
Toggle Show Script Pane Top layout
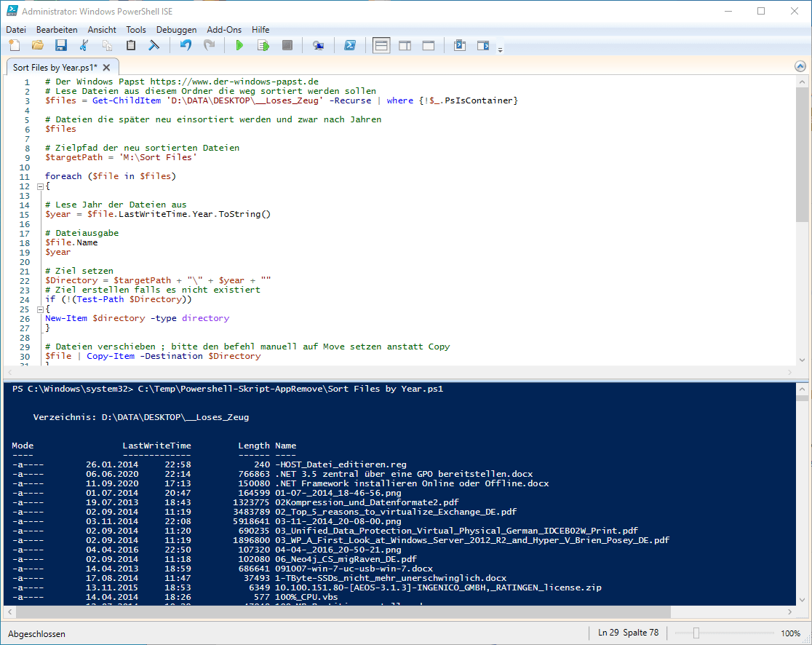(x=381, y=46)
